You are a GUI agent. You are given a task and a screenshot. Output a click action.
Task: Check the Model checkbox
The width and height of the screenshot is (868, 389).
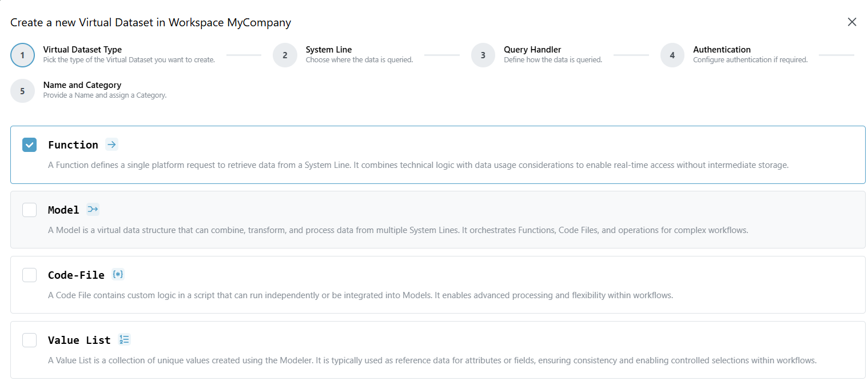tap(30, 210)
